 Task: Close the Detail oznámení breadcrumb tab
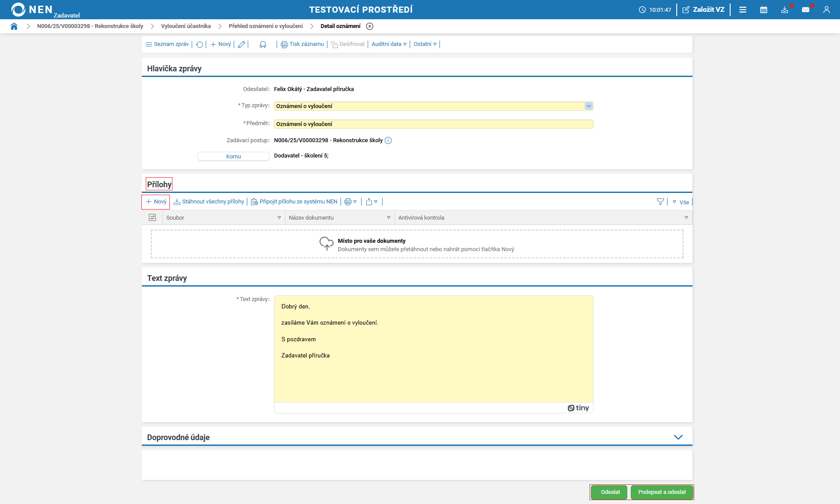(370, 26)
